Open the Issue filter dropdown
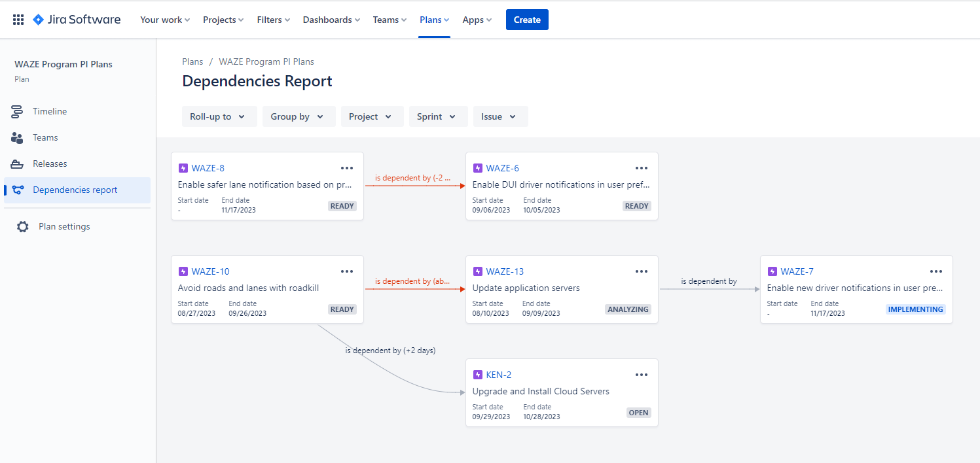 coord(501,116)
